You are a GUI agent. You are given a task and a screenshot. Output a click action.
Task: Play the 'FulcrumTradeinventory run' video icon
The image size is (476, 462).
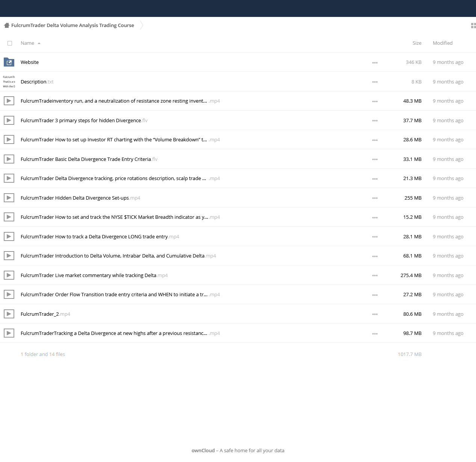click(x=9, y=101)
